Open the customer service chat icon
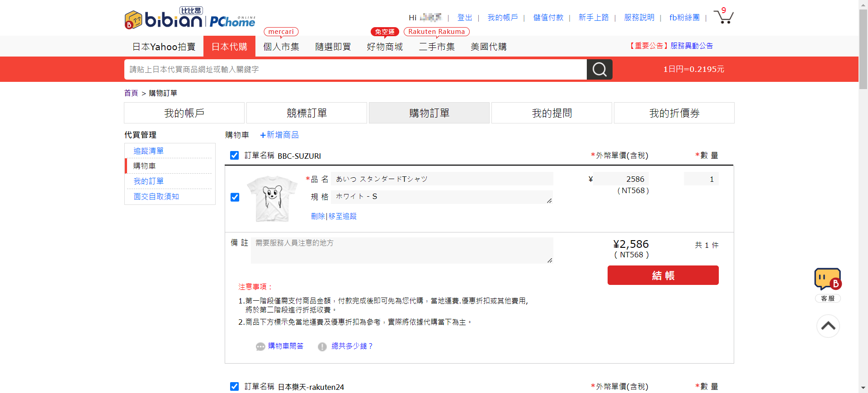The image size is (868, 393). click(828, 279)
